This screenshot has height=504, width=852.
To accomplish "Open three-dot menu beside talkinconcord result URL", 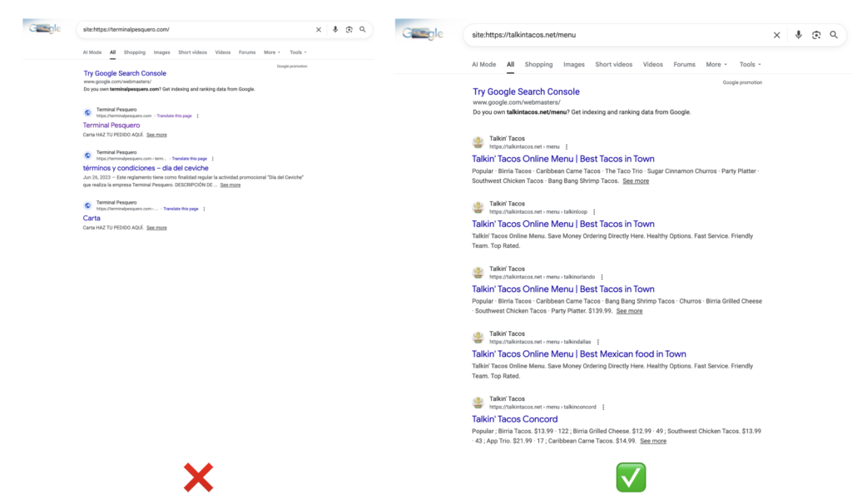I will [x=603, y=408].
